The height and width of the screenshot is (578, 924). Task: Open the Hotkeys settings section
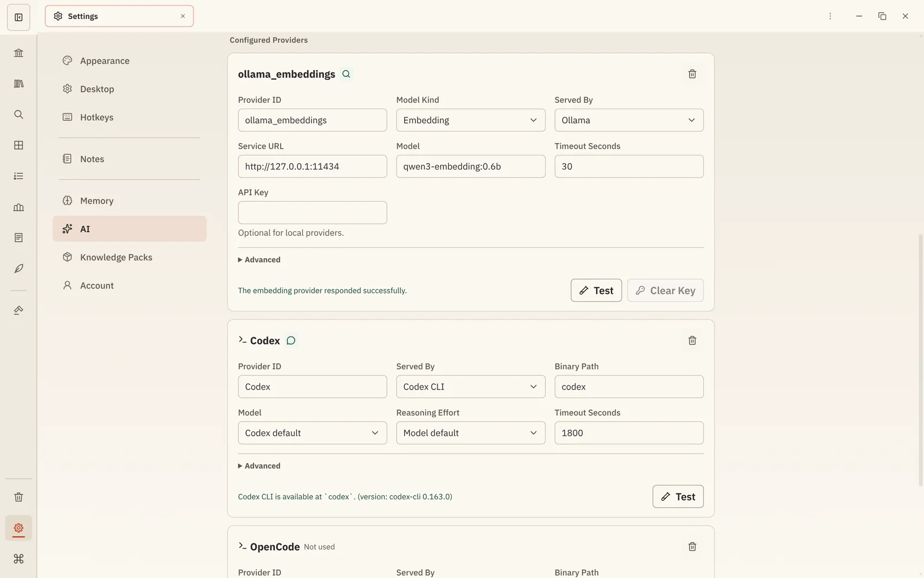point(129,117)
